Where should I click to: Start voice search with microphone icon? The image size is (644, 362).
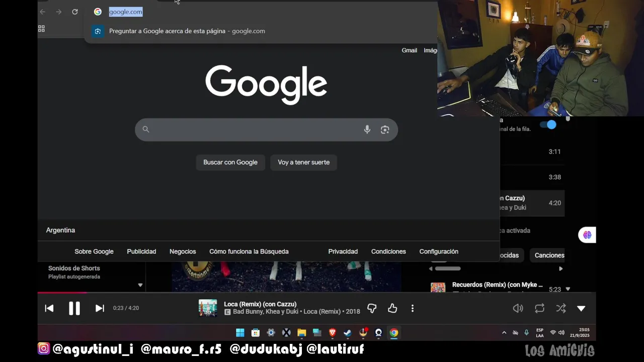(367, 129)
